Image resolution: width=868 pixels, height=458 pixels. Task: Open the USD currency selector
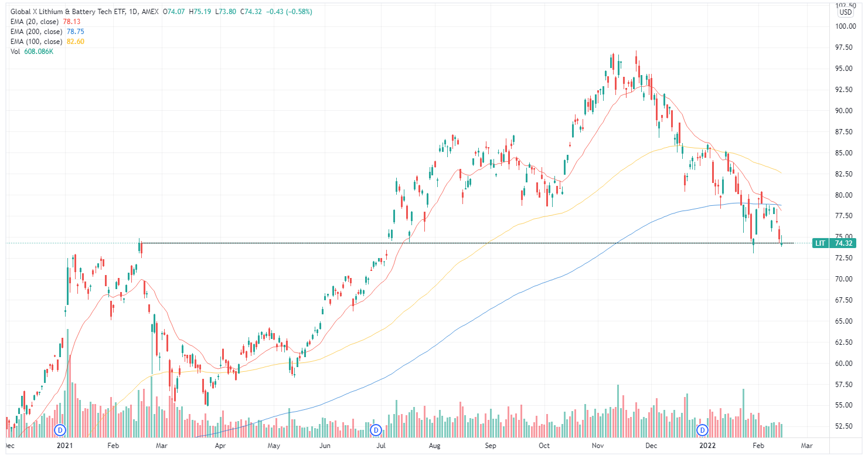tap(846, 12)
